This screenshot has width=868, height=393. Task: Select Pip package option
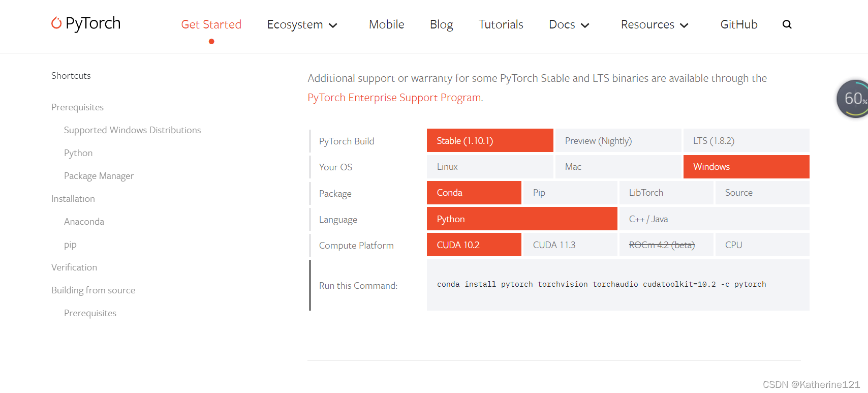coord(570,193)
